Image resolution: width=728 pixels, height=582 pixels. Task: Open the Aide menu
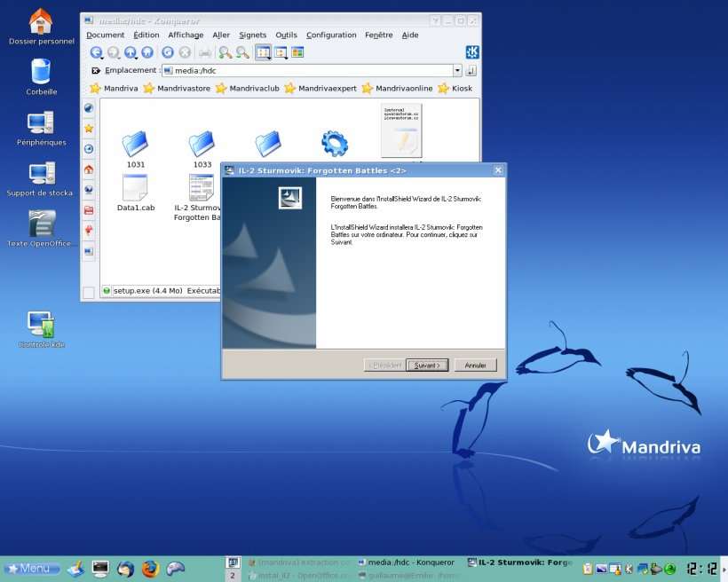[x=410, y=35]
